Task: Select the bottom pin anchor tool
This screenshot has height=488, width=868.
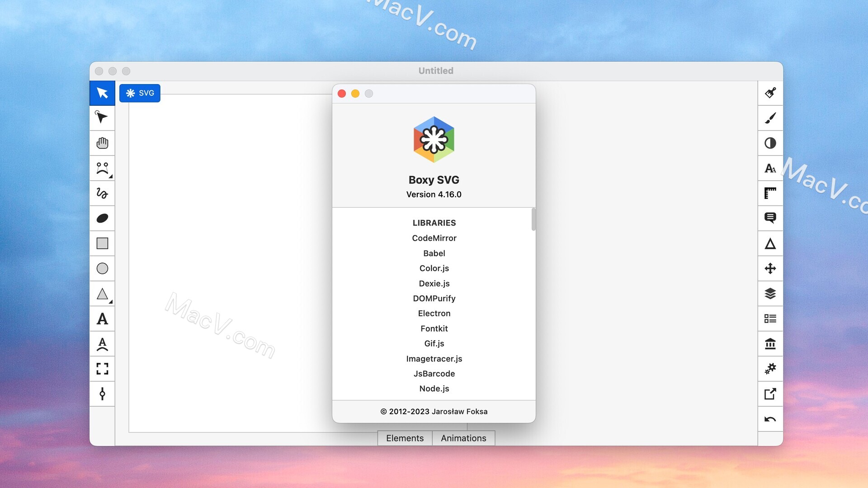Action: tap(102, 394)
